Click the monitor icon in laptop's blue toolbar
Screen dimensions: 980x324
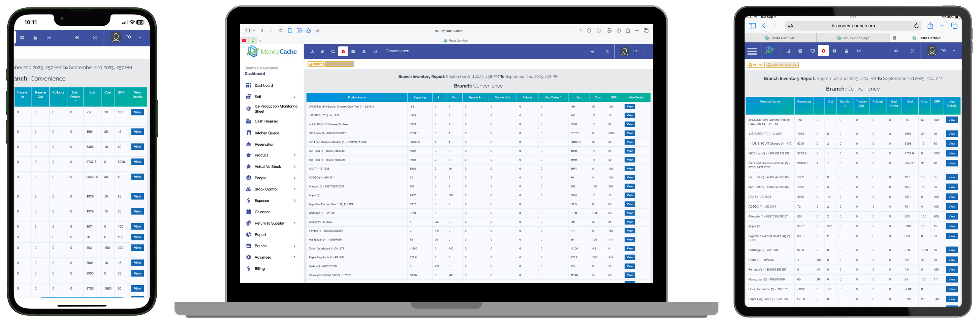tap(333, 51)
